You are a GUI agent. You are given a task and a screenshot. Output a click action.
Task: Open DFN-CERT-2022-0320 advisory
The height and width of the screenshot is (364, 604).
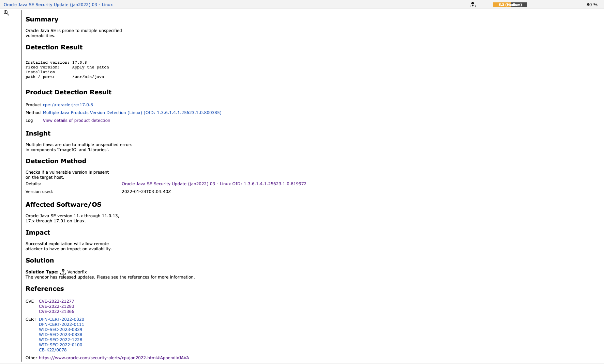(61, 319)
